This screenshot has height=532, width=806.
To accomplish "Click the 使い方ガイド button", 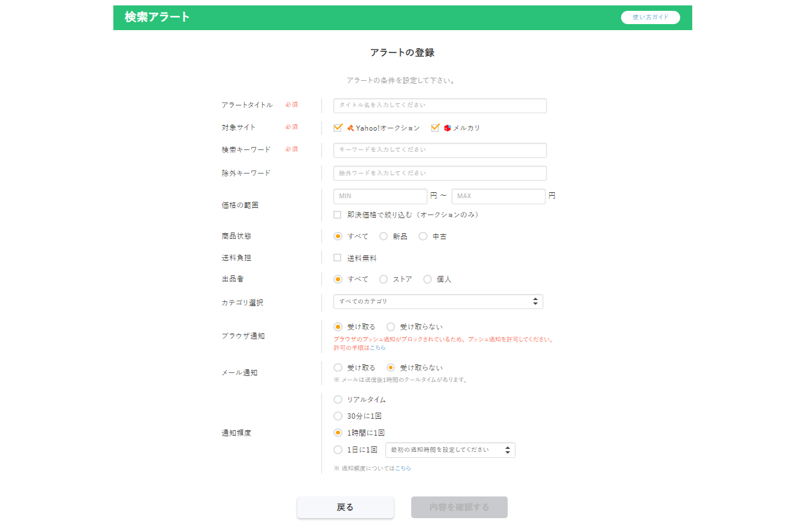I will 650,17.
